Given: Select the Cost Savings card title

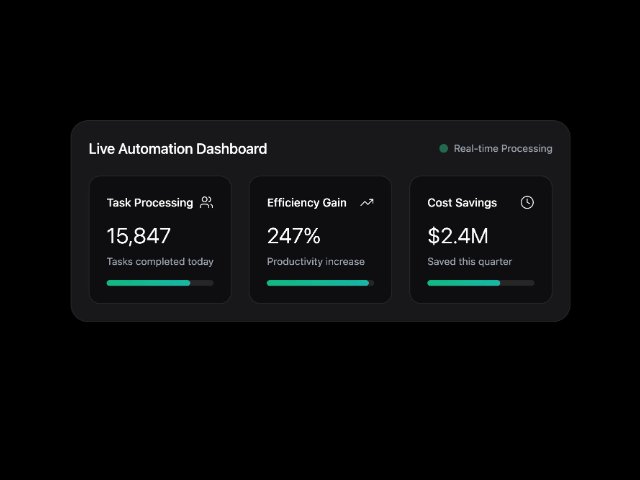Looking at the screenshot, I should coord(462,202).
